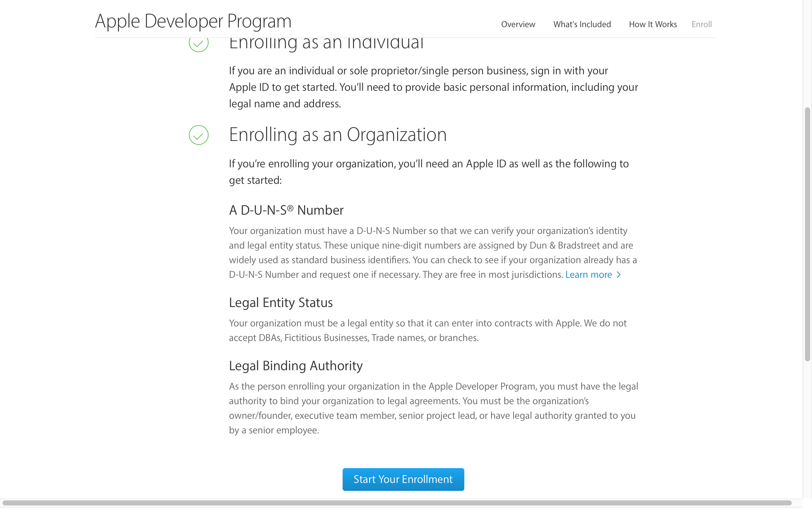Click the chevron beside Learn more
Image resolution: width=812 pixels, height=508 pixels.
pyautogui.click(x=619, y=275)
